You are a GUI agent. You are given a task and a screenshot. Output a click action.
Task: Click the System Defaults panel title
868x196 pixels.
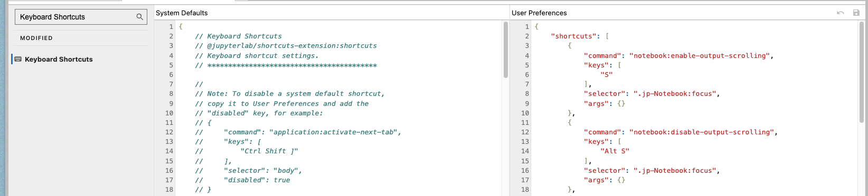tap(182, 13)
